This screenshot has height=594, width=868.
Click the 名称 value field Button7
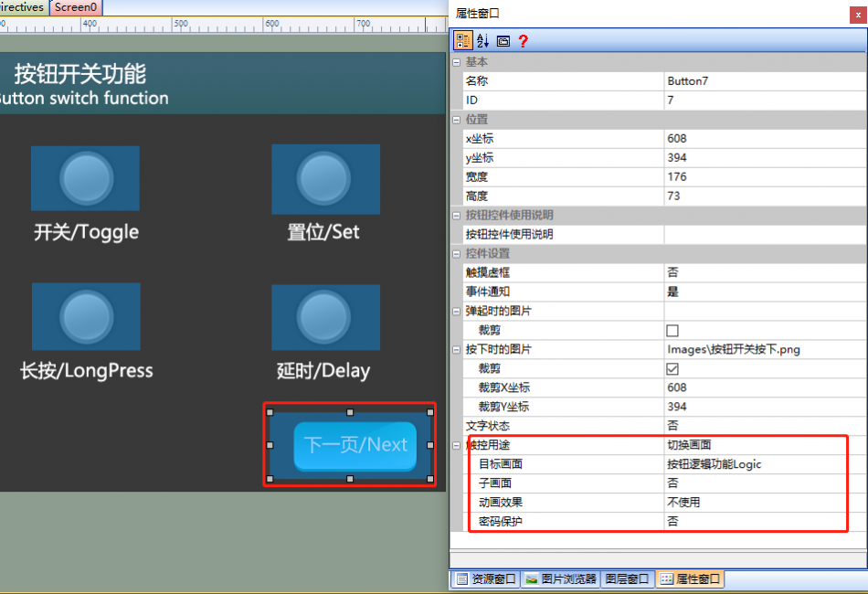pos(765,80)
